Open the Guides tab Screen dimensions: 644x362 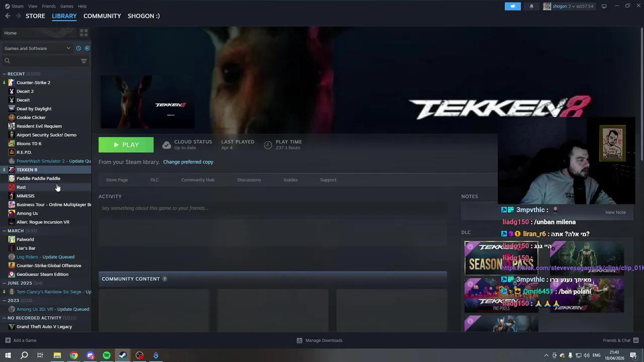(x=290, y=180)
